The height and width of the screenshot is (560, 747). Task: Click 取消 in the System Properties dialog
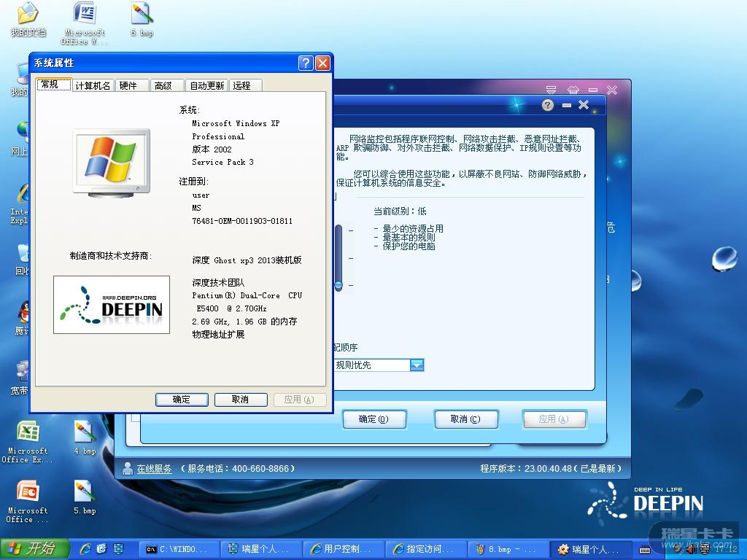[241, 400]
